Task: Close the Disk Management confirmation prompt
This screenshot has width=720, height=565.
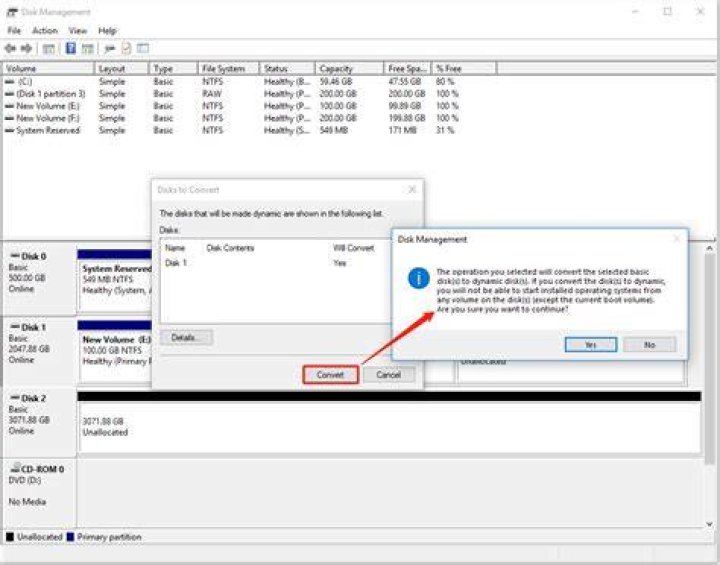Action: (x=676, y=238)
